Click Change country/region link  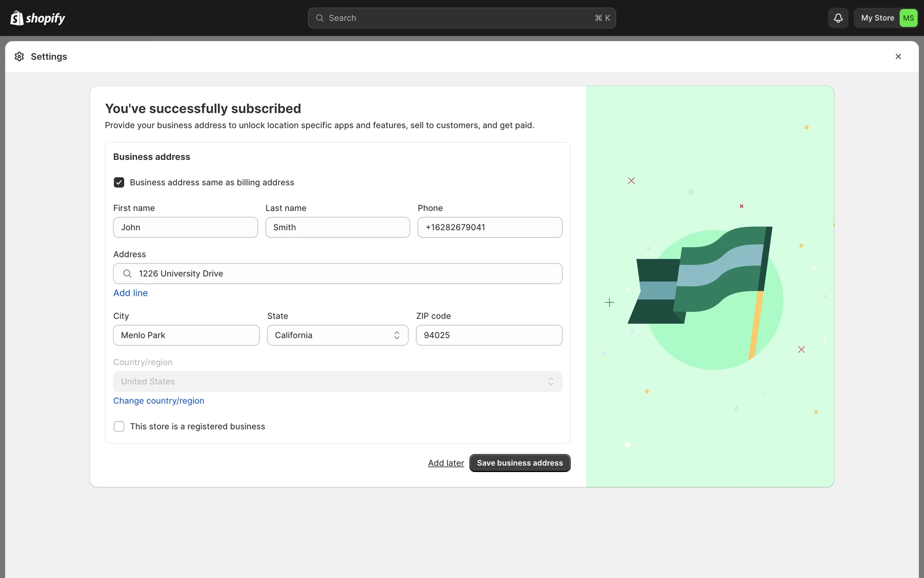(158, 401)
